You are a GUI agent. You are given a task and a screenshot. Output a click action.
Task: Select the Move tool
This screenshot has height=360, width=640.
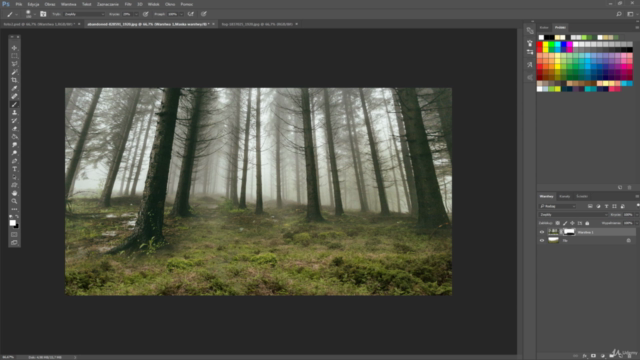pos(14,48)
